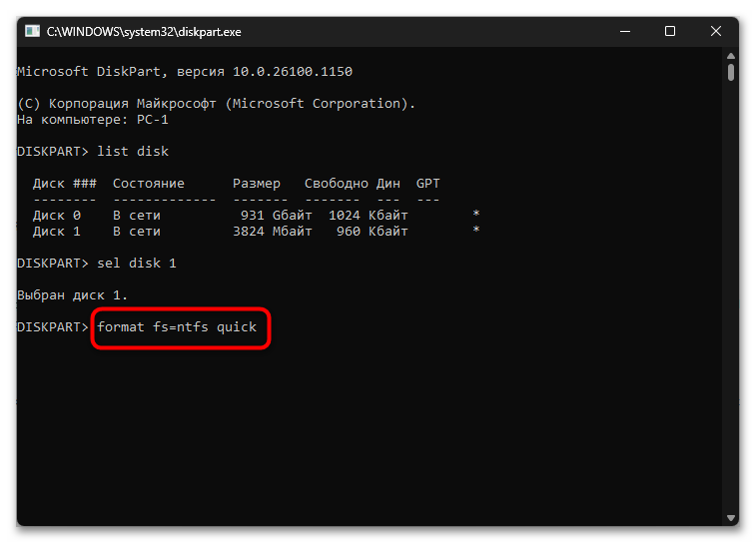Click the 'list disk' command line
Image resolution: width=756 pixels, height=543 pixels.
(93, 152)
